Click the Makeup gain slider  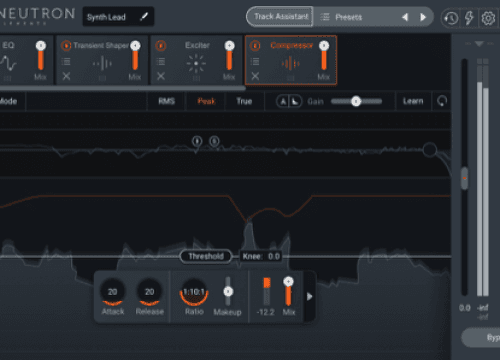228,291
